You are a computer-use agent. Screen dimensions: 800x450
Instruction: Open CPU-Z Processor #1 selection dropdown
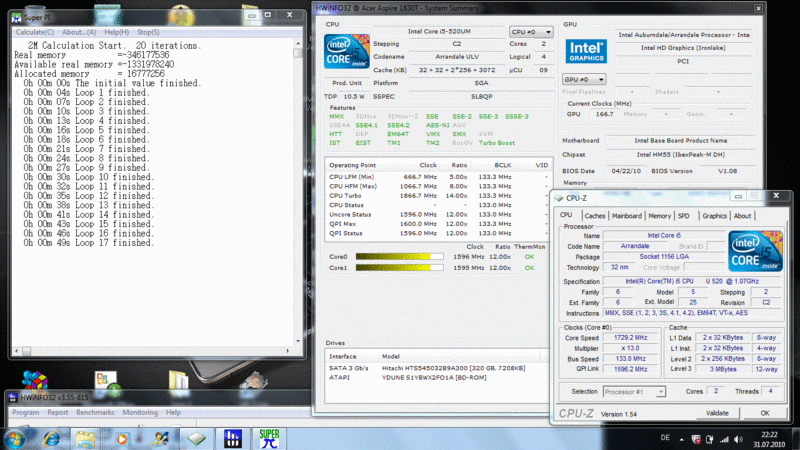coord(634,392)
